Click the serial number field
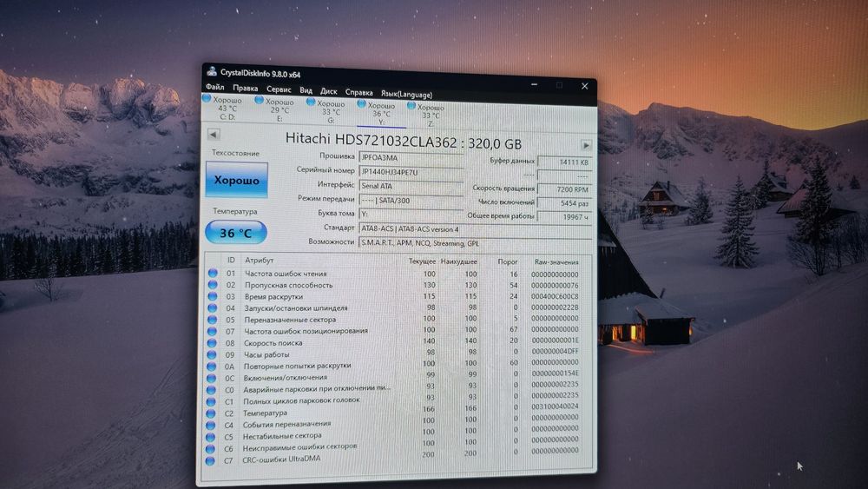This screenshot has width=868, height=489. tap(411, 172)
